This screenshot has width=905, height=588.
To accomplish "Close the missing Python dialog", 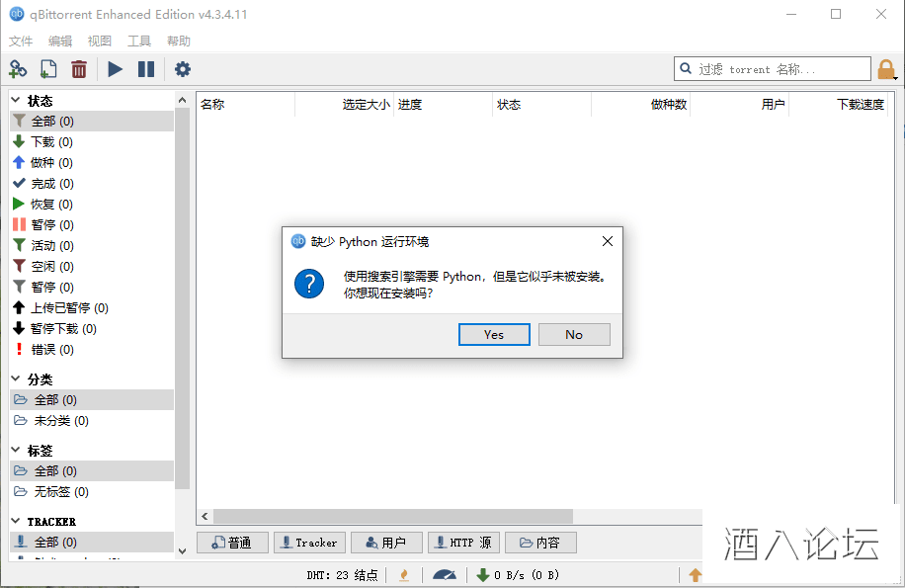I will pyautogui.click(x=608, y=241).
